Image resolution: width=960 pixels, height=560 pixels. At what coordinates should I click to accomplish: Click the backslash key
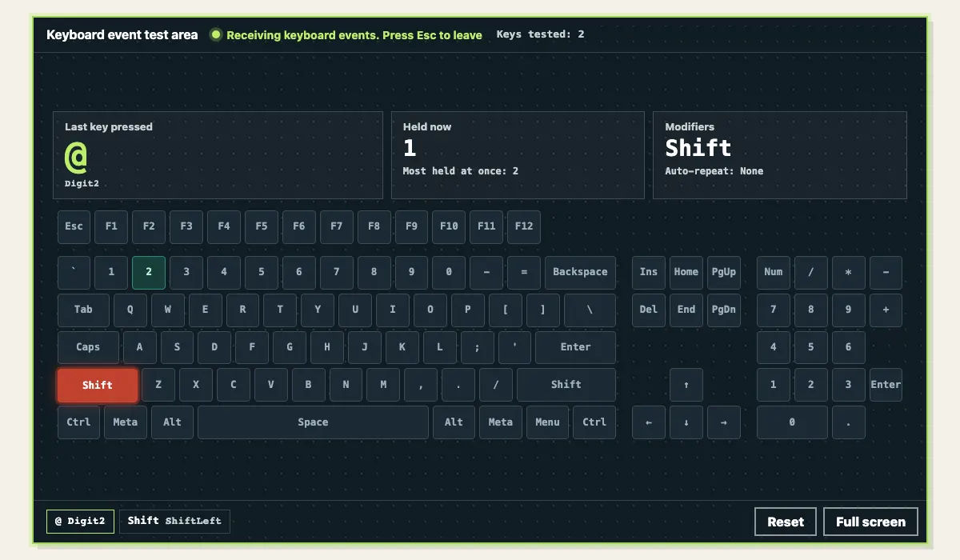point(590,310)
